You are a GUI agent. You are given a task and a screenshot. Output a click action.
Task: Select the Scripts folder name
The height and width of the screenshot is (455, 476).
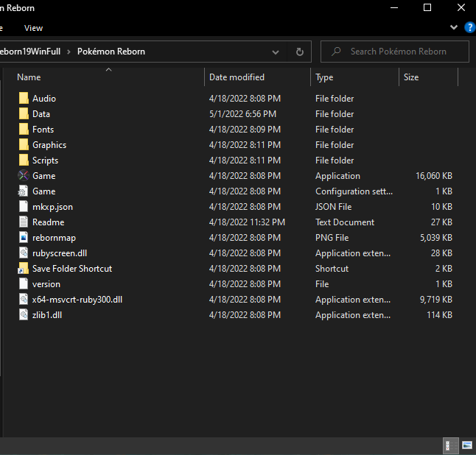pos(45,161)
